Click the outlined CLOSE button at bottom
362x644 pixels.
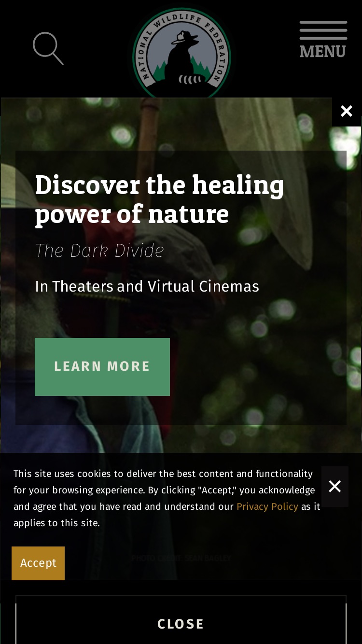pyautogui.click(x=181, y=623)
